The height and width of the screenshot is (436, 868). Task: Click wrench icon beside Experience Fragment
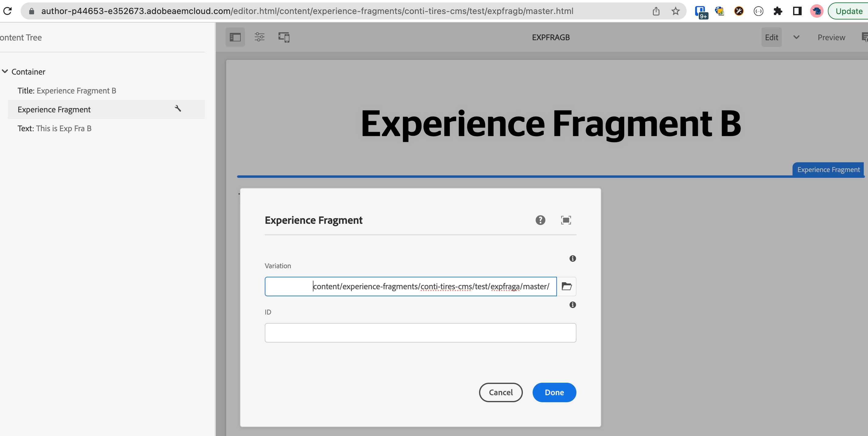(x=178, y=109)
